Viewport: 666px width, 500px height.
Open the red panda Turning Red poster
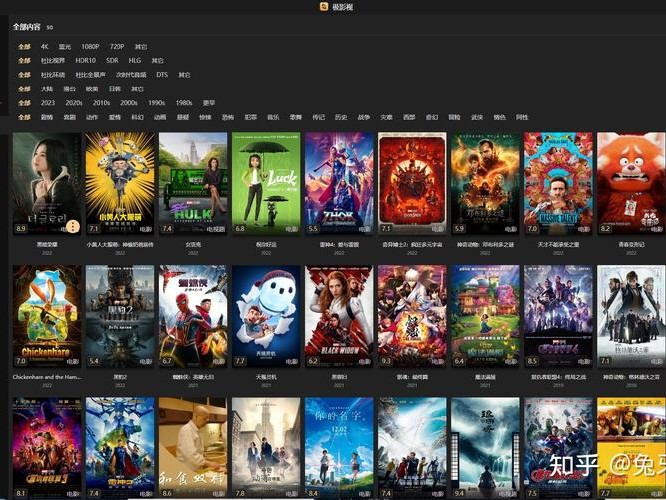(x=631, y=183)
